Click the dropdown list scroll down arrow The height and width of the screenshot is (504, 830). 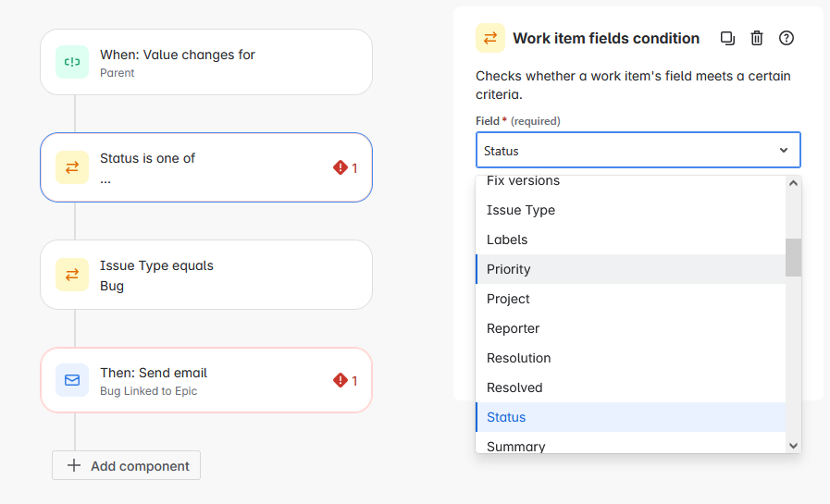pos(793,446)
